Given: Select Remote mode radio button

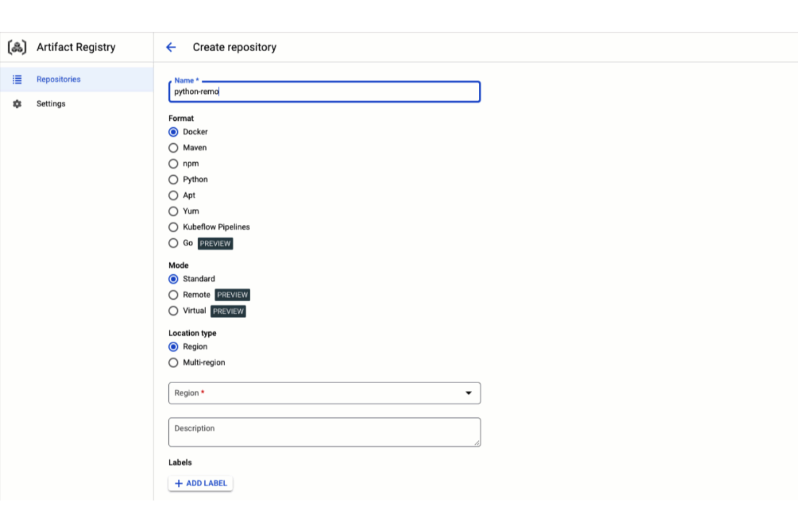Looking at the screenshot, I should click(173, 295).
